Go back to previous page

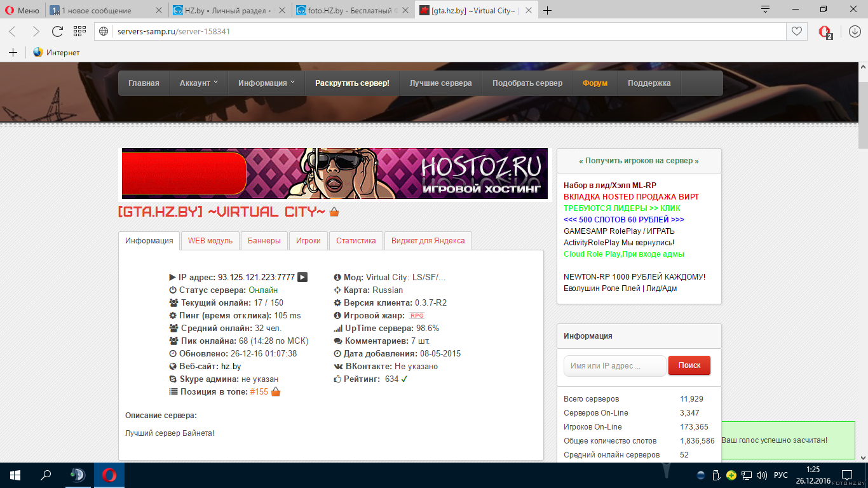[x=13, y=31]
